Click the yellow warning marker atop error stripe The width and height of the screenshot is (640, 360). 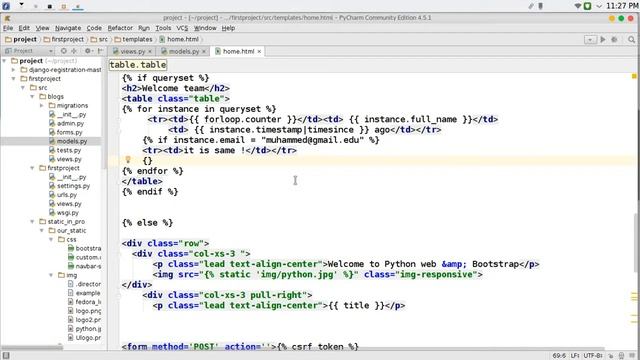pyautogui.click(x=634, y=76)
